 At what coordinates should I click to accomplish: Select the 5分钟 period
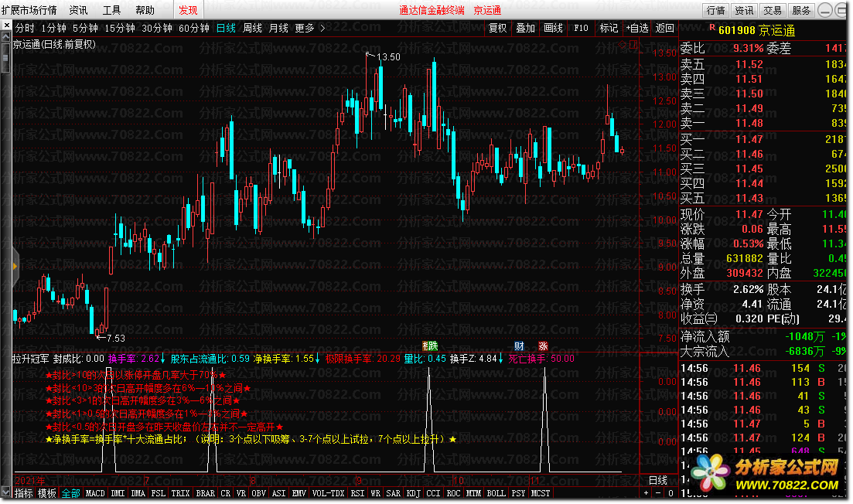pos(85,28)
